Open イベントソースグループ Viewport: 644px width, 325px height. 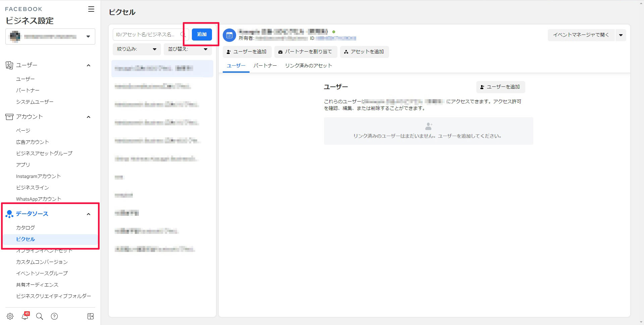coord(42,273)
